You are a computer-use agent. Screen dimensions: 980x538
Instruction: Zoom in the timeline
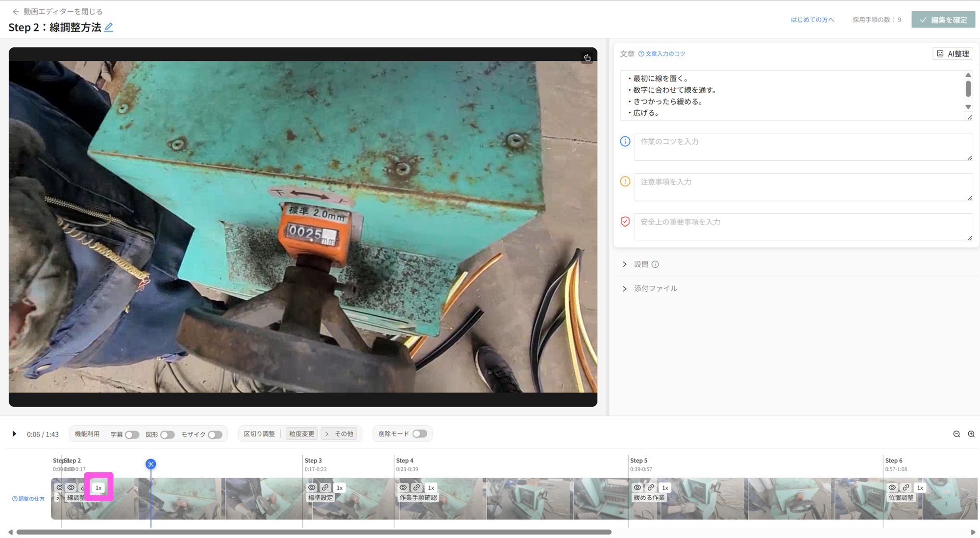pyautogui.click(x=971, y=434)
